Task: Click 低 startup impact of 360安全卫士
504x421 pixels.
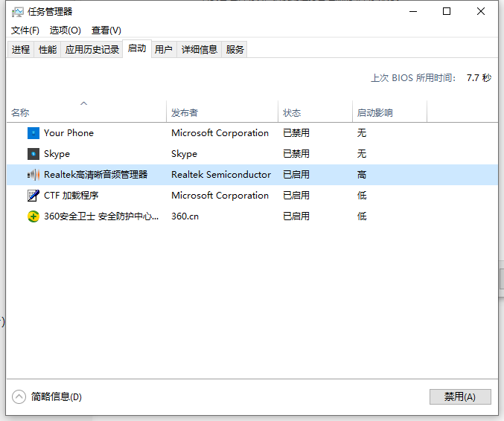Action: 362,216
